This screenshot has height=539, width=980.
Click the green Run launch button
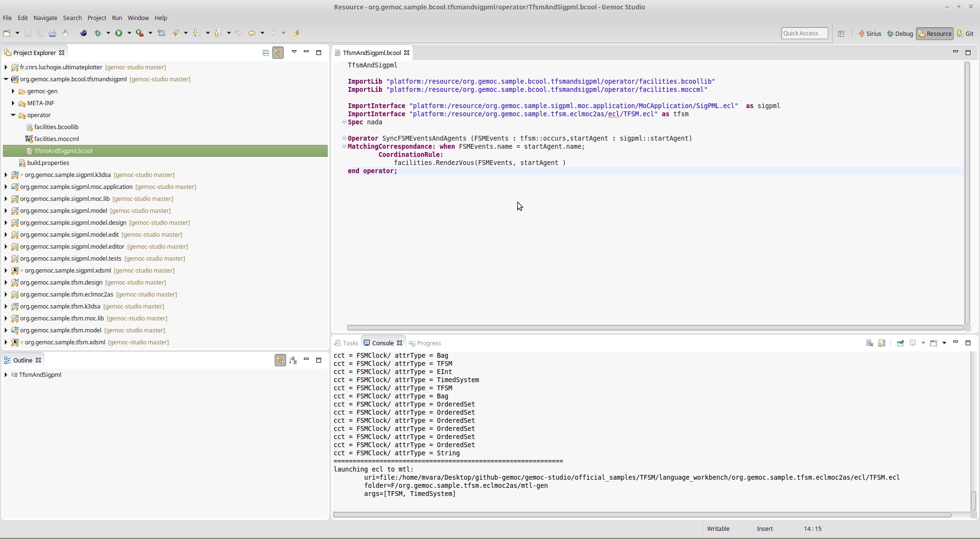click(119, 33)
